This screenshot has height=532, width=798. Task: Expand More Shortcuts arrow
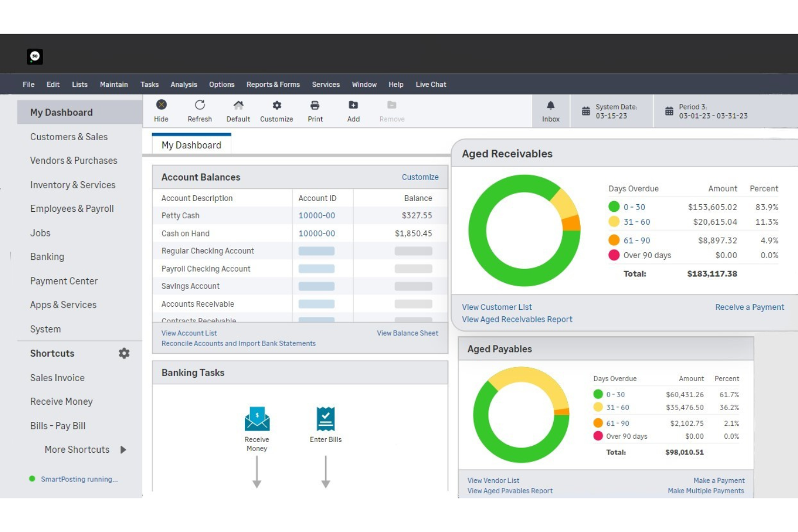pos(123,450)
